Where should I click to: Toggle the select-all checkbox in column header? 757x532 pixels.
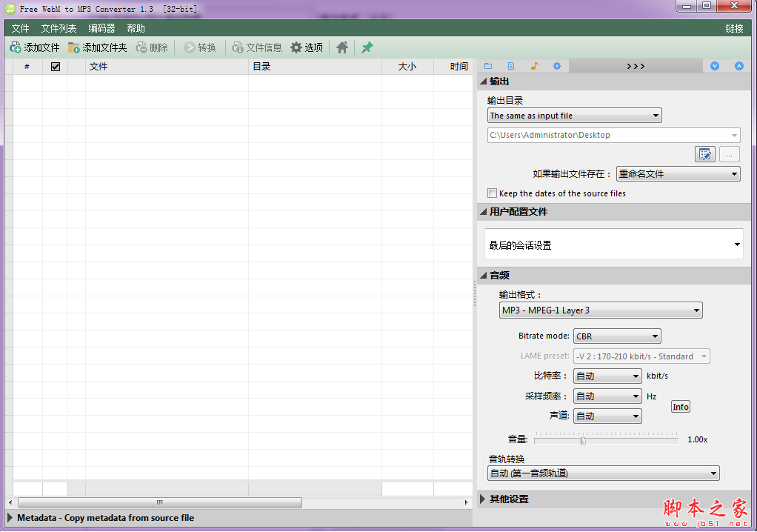pos(56,67)
